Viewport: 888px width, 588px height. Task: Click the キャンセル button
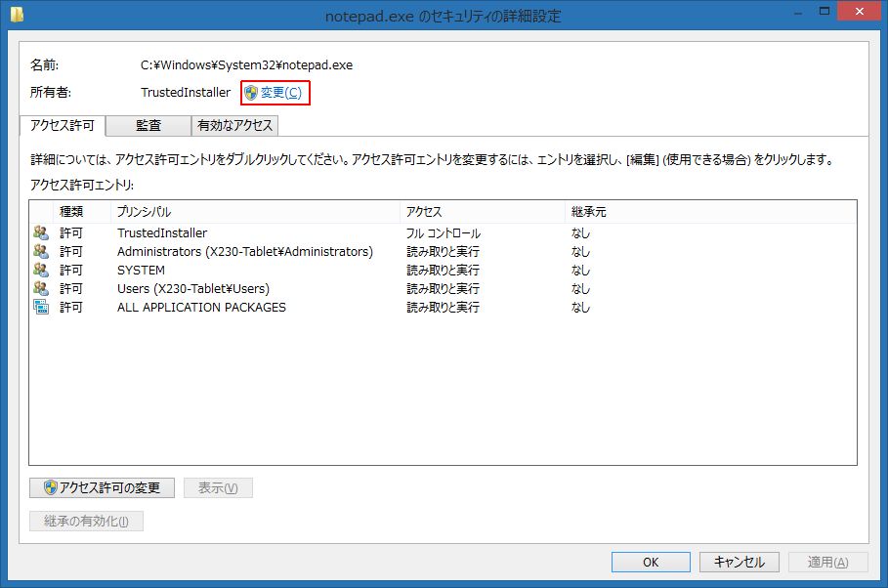[739, 562]
